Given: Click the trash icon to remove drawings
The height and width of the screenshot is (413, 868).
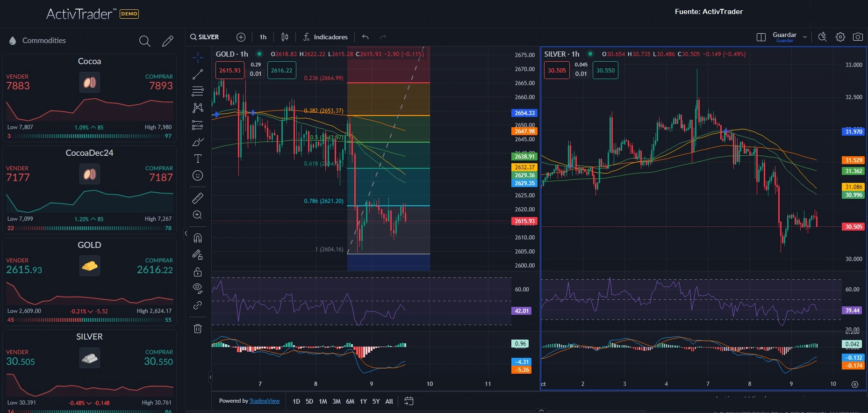Looking at the screenshot, I should point(198,329).
